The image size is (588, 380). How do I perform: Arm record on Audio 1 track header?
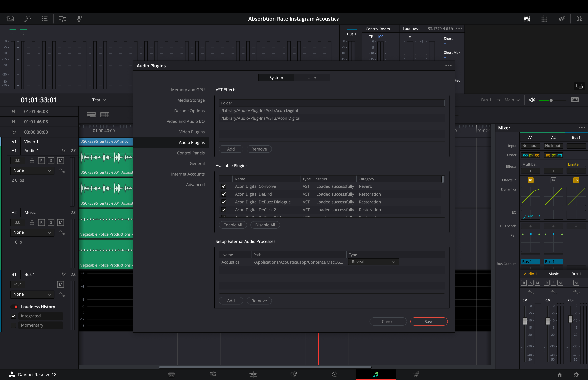41,161
